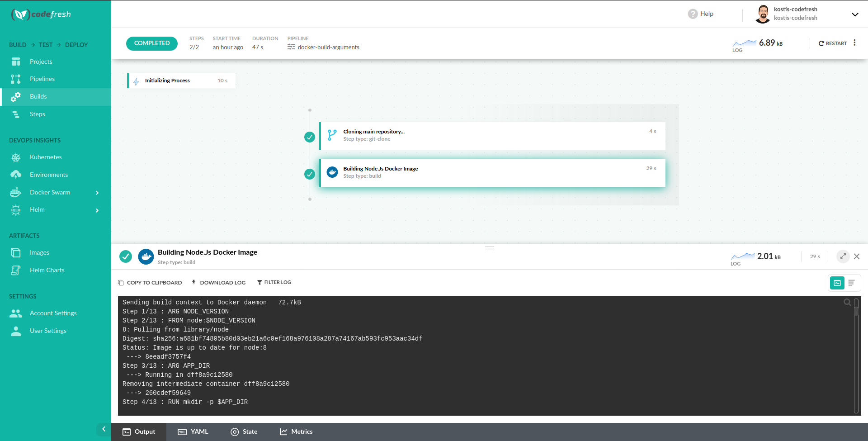Open the Metrics tab

tap(296, 432)
